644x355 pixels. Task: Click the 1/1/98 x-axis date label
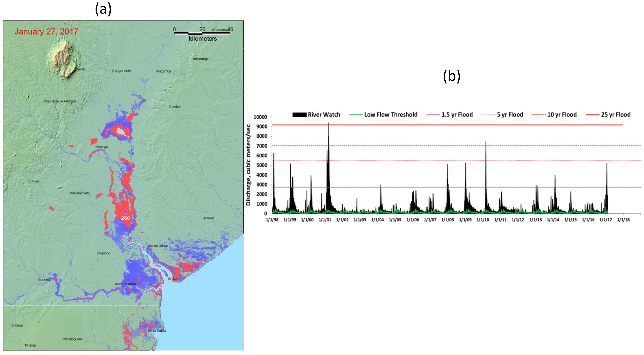click(x=272, y=220)
